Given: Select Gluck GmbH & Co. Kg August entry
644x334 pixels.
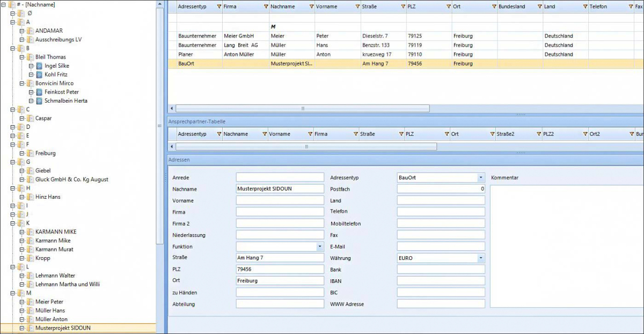Looking at the screenshot, I should point(72,179).
